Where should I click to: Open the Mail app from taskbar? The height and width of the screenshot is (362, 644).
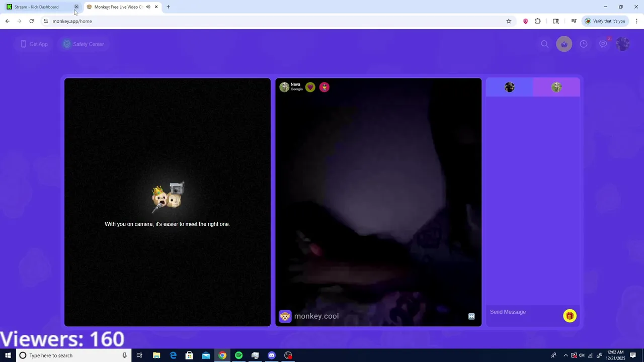click(x=206, y=355)
